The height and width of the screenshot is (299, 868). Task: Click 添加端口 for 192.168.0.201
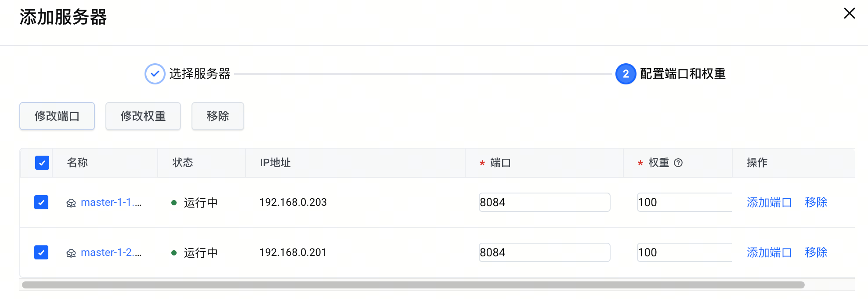(x=769, y=252)
